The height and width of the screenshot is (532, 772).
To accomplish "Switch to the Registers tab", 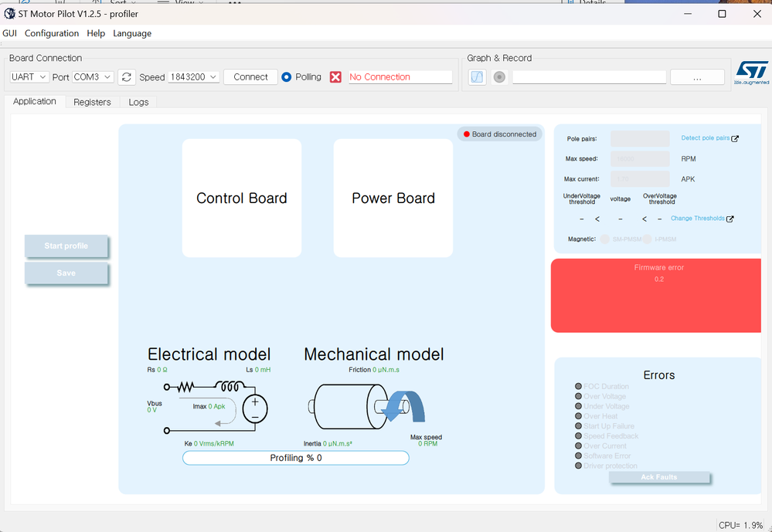I will click(x=92, y=103).
